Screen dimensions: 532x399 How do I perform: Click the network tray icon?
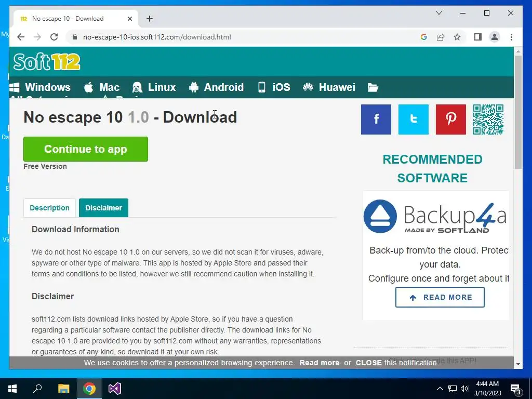click(x=453, y=389)
